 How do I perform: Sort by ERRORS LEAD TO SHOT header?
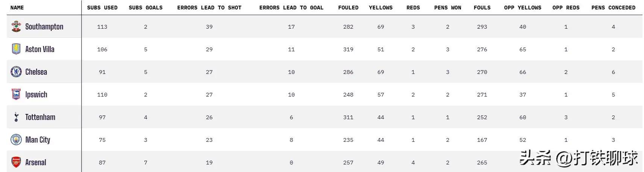tap(209, 8)
